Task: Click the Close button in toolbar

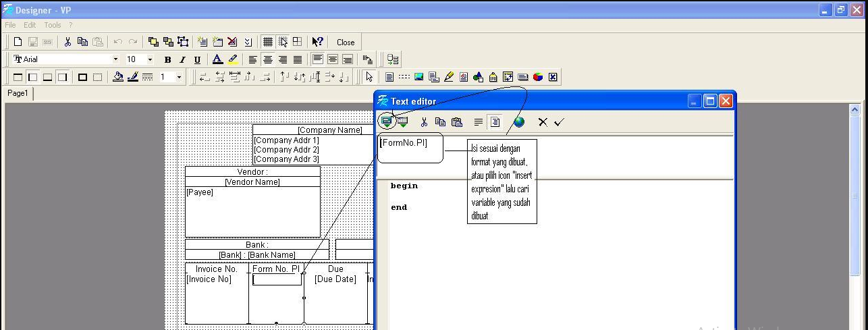Action: pos(346,42)
